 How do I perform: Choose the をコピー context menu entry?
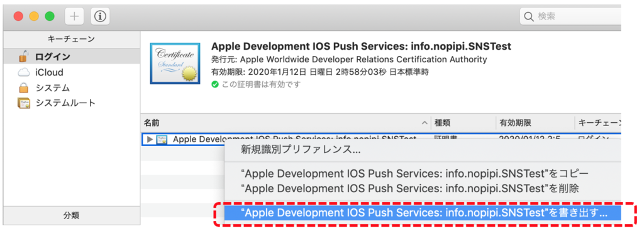point(414,173)
